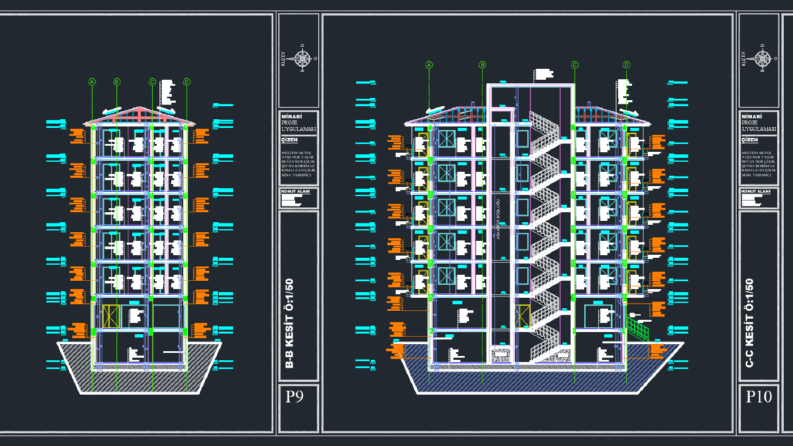Click 'KONUT ALANI' label on sheet P10

click(756, 192)
